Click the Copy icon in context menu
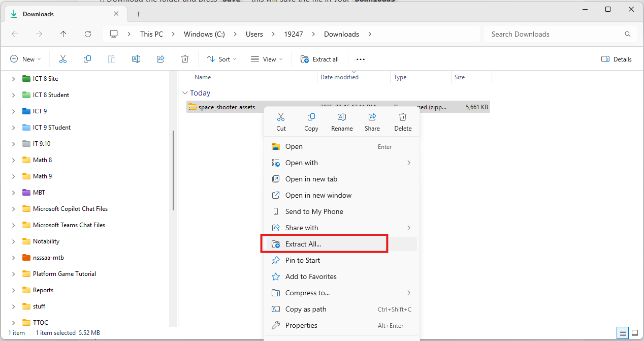 click(311, 117)
